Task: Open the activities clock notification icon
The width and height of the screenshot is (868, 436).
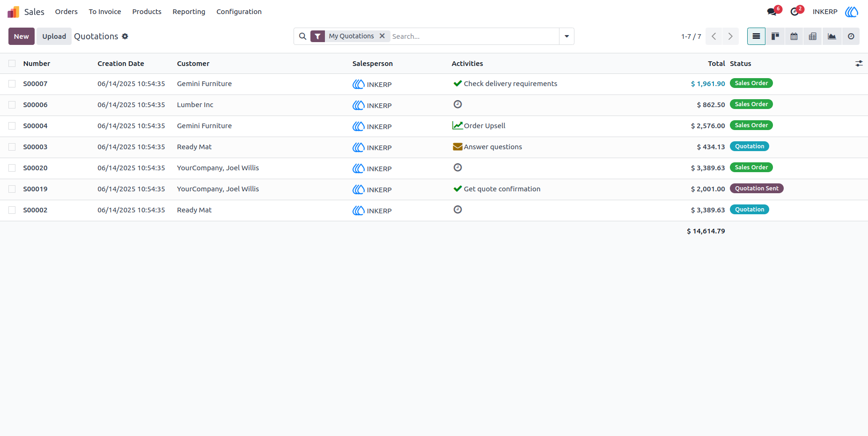Action: [794, 12]
